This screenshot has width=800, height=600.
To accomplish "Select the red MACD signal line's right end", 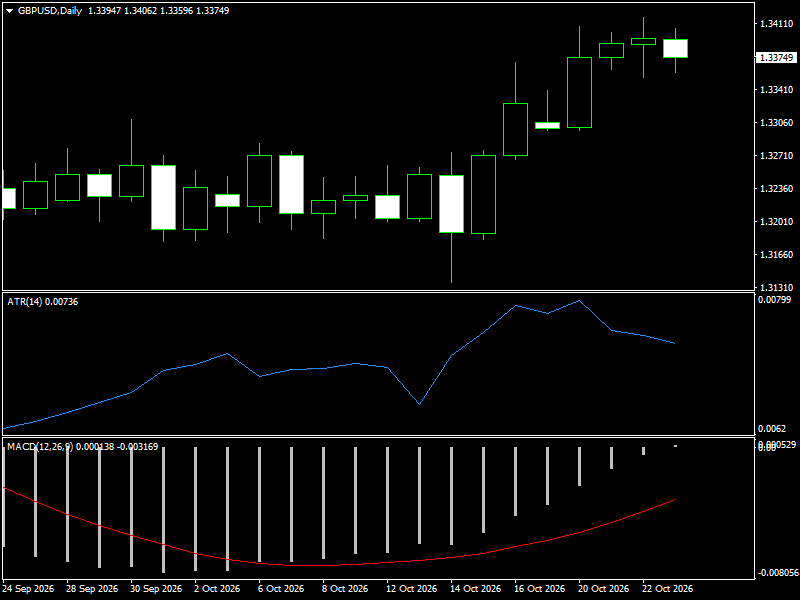I will tap(674, 499).
